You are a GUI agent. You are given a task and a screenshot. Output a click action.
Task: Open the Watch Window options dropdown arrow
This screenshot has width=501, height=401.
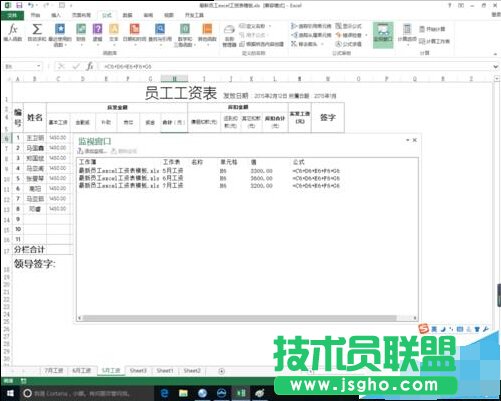407,140
